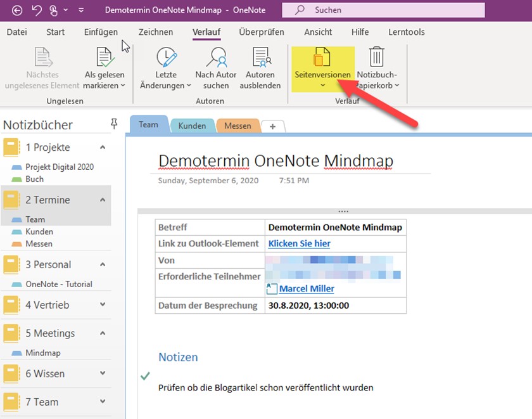Open the Lerntools ribbon tab
The height and width of the screenshot is (419, 532).
pyautogui.click(x=407, y=32)
